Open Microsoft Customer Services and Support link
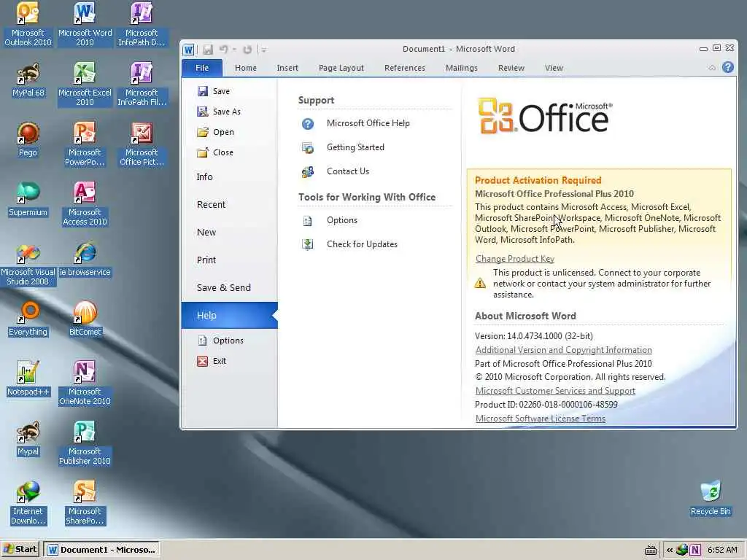The image size is (747, 560). 555,391
